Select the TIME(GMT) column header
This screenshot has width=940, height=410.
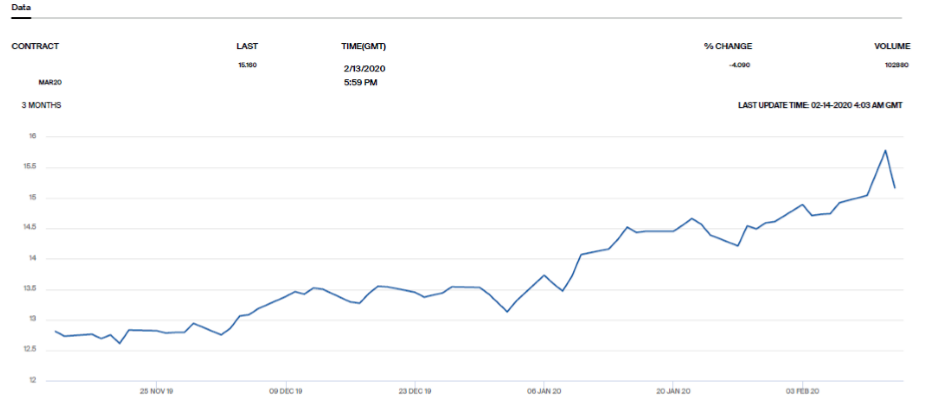(x=363, y=46)
